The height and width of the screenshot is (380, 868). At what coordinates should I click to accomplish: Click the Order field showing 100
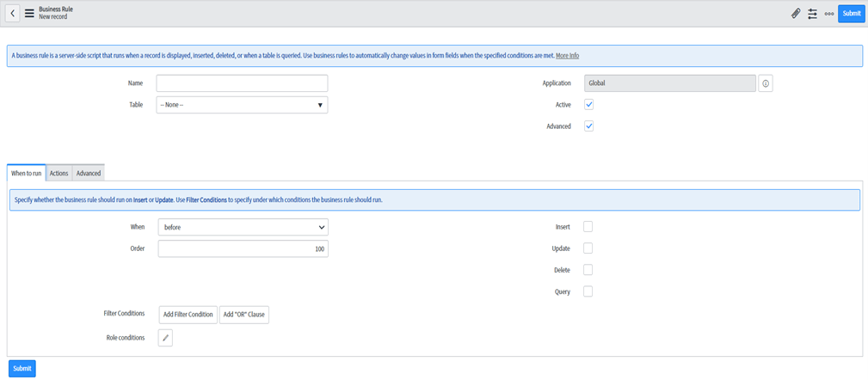pyautogui.click(x=243, y=249)
